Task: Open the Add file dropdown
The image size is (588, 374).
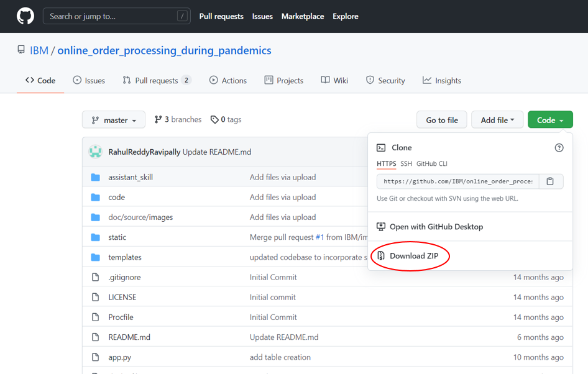Action: [x=497, y=120]
